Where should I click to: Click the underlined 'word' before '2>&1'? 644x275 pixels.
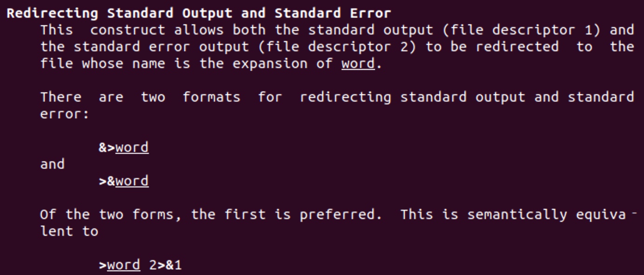pyautogui.click(x=124, y=265)
